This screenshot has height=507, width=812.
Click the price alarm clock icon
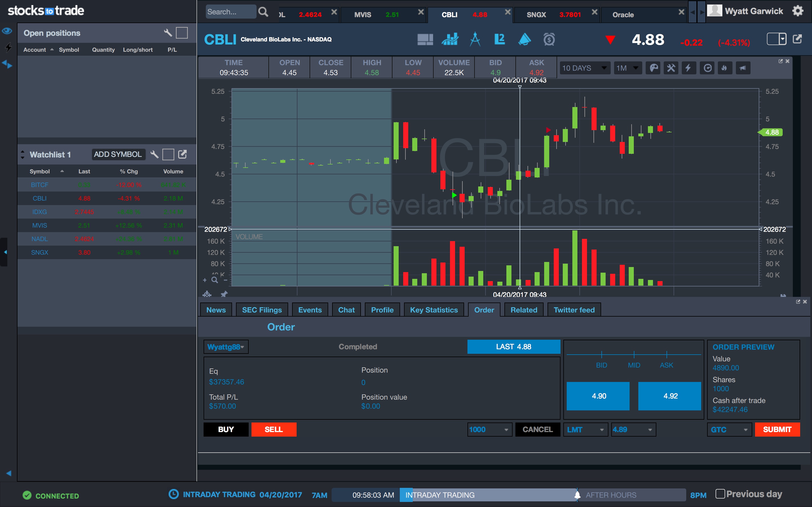549,39
